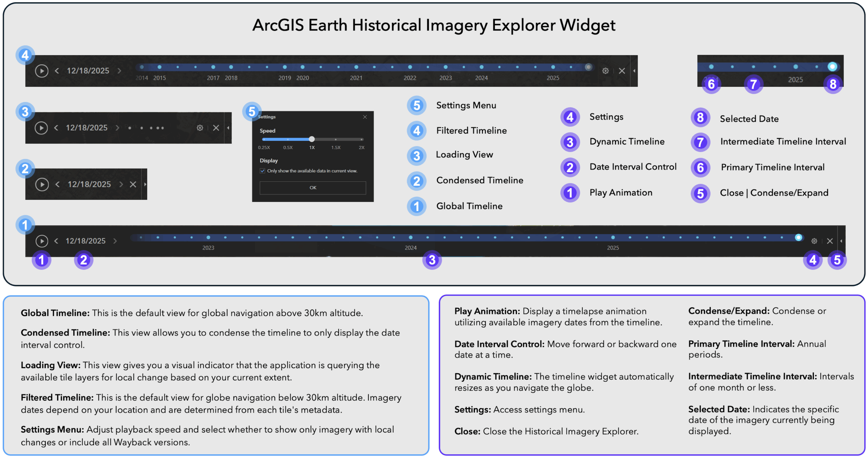Toggle 'Only show the available data' checkbox
Viewport: 868px width, 459px height.
click(x=262, y=171)
